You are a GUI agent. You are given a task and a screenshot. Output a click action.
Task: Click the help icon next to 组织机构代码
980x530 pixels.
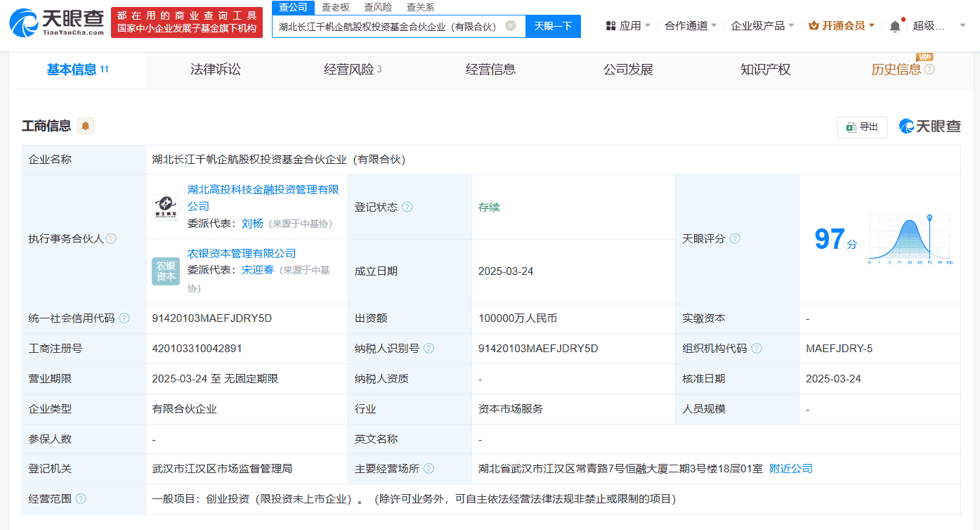(757, 348)
